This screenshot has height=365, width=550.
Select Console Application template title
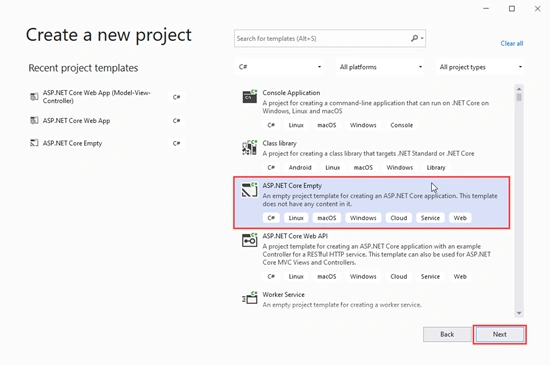pyautogui.click(x=291, y=93)
